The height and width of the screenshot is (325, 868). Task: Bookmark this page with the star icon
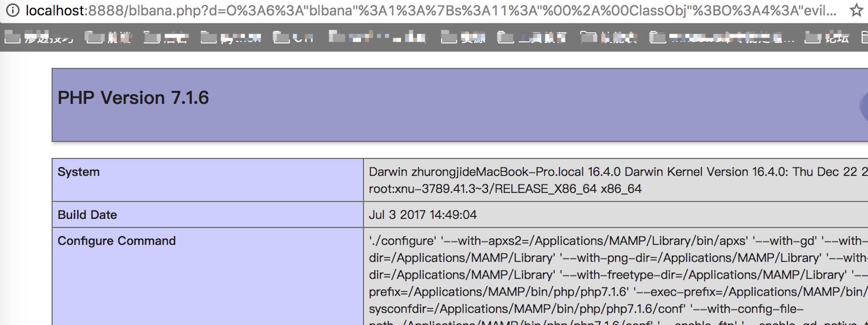coord(856,10)
